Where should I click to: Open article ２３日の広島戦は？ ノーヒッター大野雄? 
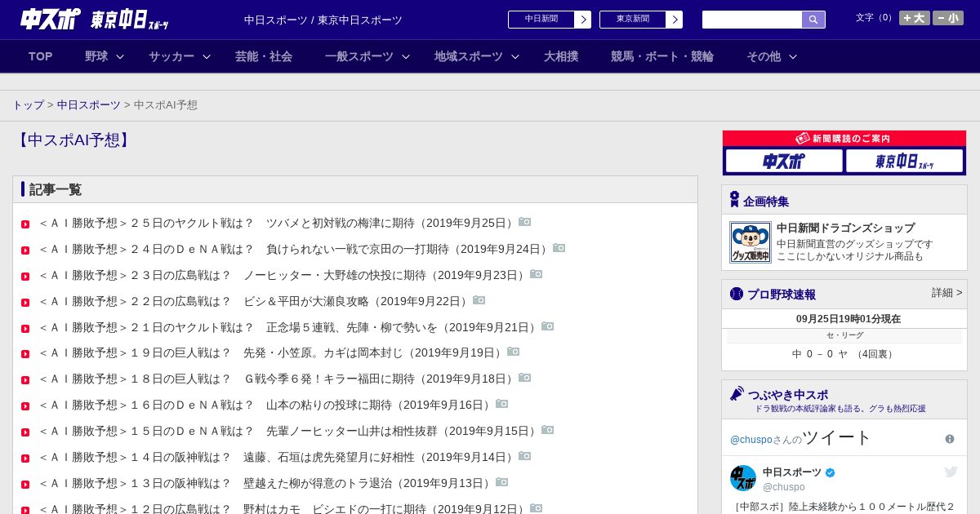[283, 275]
